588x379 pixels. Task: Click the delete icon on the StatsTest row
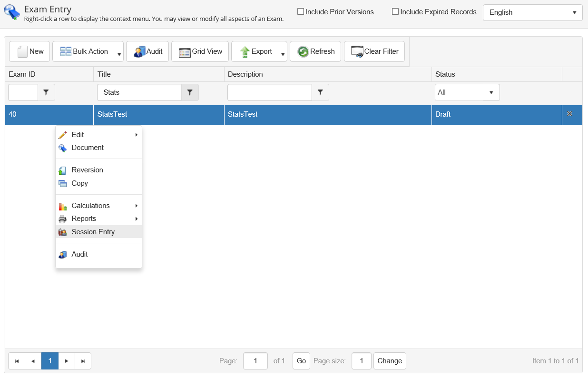pos(569,114)
